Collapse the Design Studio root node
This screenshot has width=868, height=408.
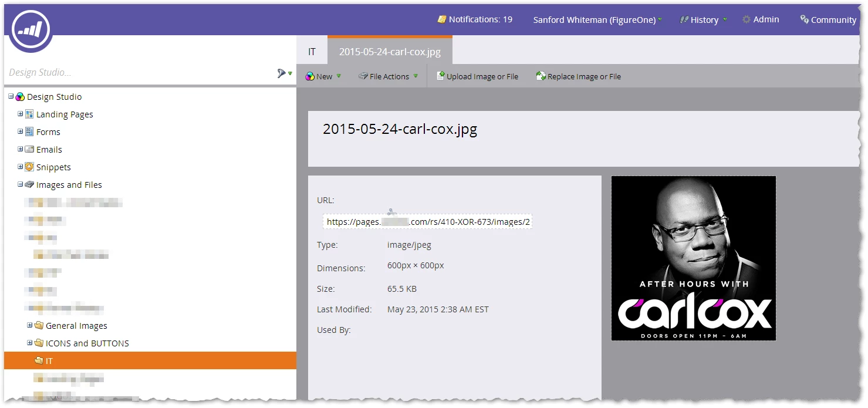point(11,96)
